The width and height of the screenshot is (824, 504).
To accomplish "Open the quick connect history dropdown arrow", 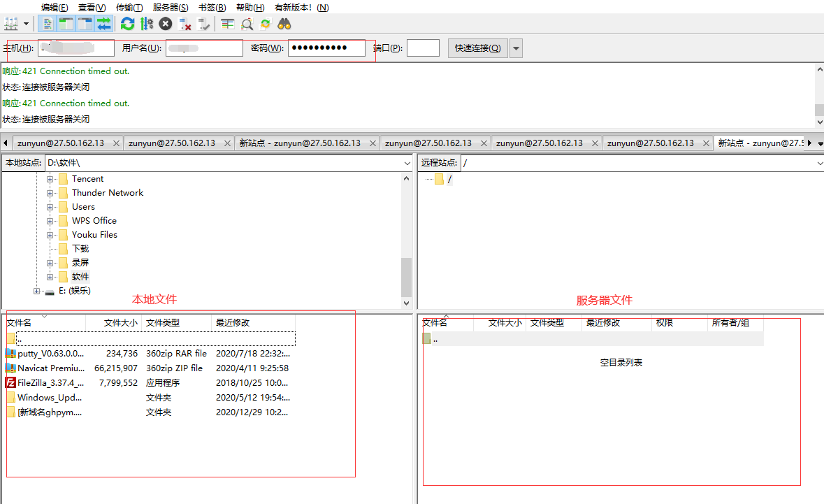I will pos(516,48).
